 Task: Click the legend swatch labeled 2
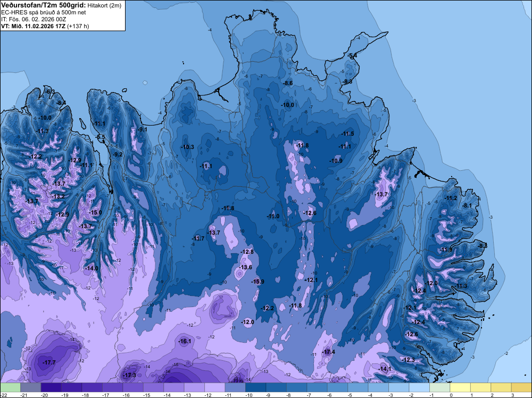502,387
